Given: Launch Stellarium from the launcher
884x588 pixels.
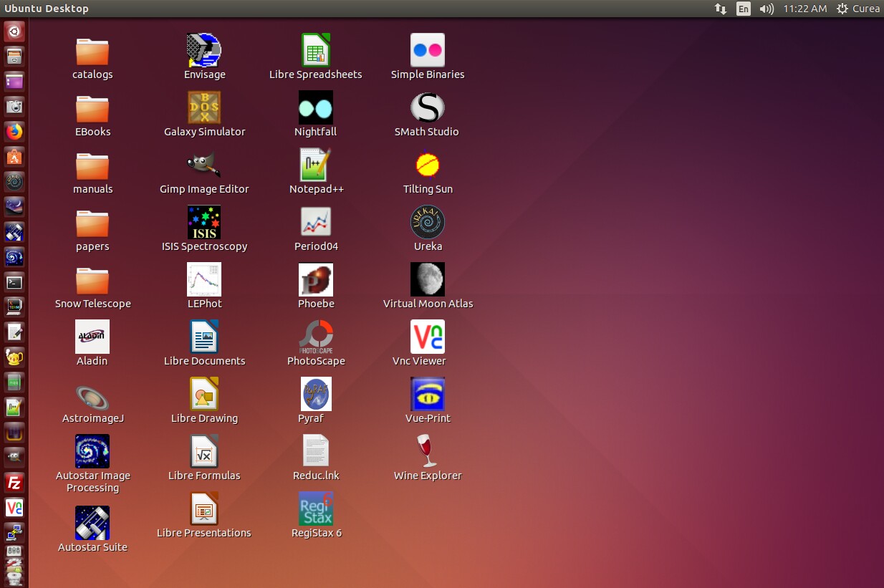Looking at the screenshot, I should [14, 207].
